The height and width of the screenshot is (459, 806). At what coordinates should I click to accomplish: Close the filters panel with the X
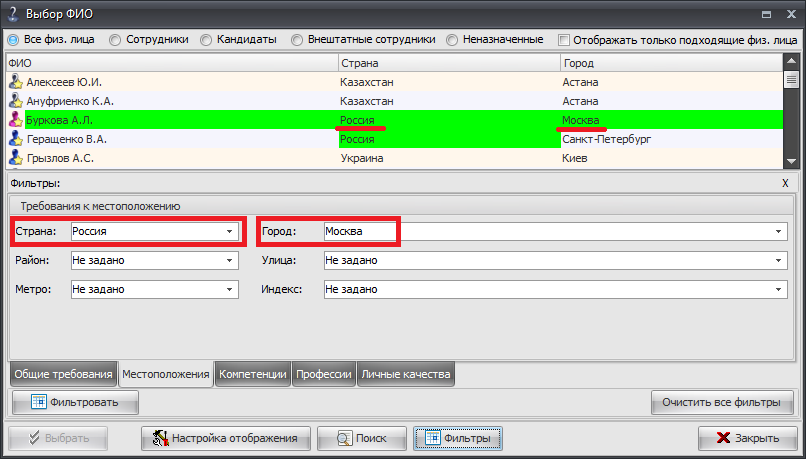pyautogui.click(x=785, y=184)
